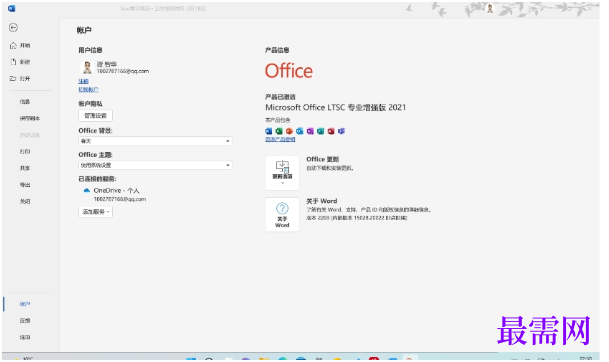The width and height of the screenshot is (609, 362).
Task: Select 导出 (Export) in the sidebar
Action: [x=25, y=185]
